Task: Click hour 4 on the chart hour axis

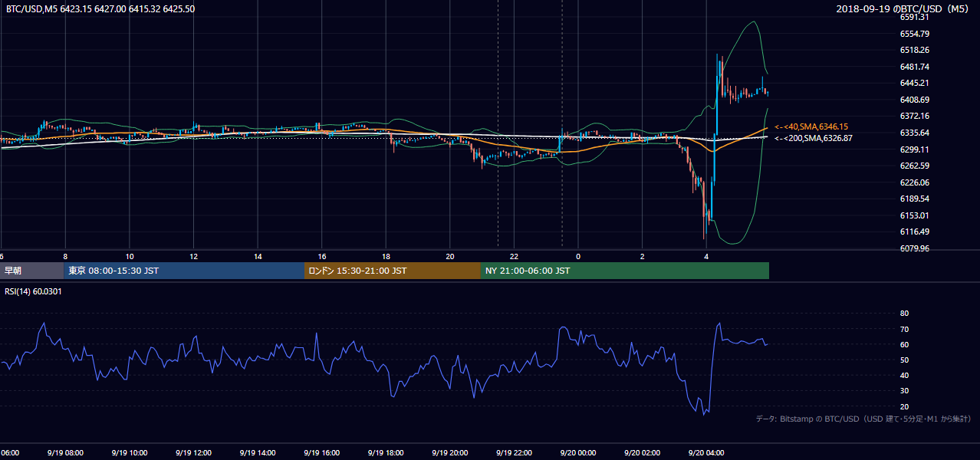Action: 706,256
